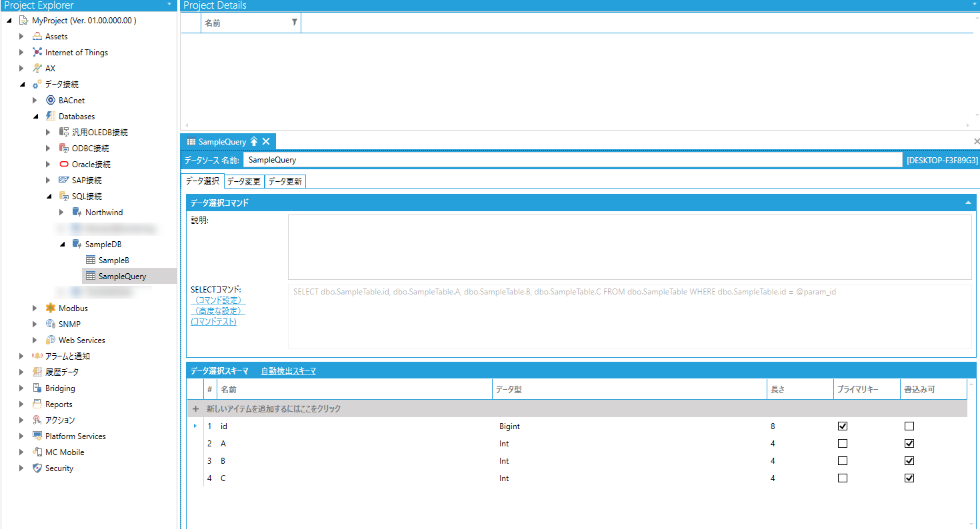Click the Security shield icon
The width and height of the screenshot is (980, 529).
[37, 468]
